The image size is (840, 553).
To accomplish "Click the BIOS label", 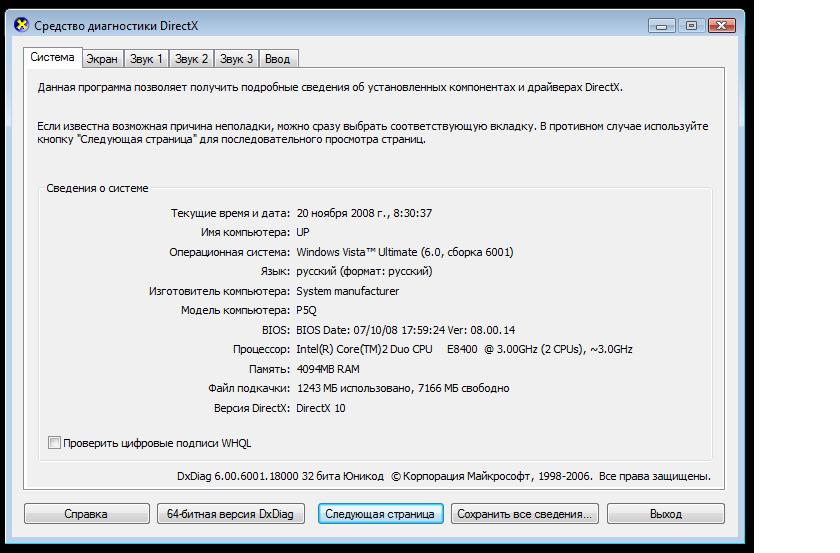I will point(276,330).
